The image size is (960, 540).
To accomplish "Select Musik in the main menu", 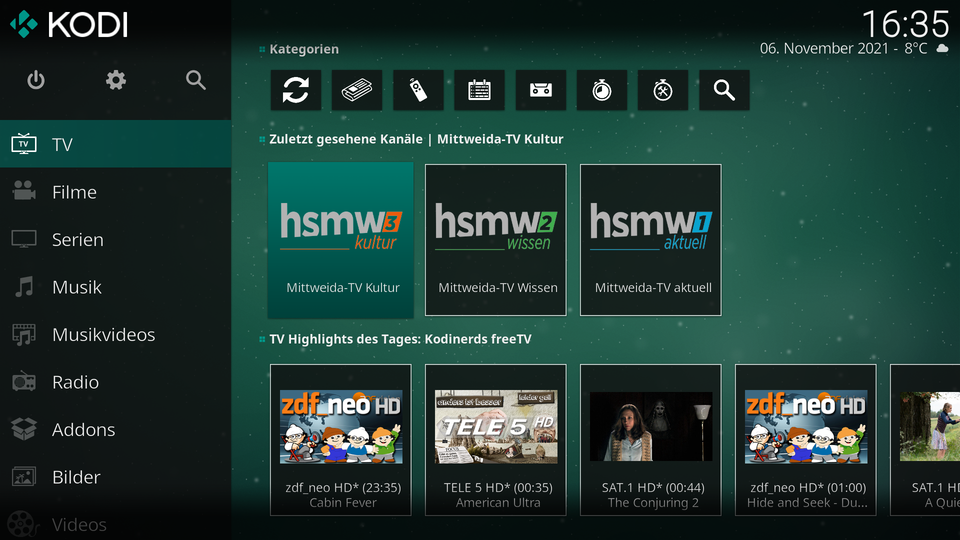I will point(116,287).
